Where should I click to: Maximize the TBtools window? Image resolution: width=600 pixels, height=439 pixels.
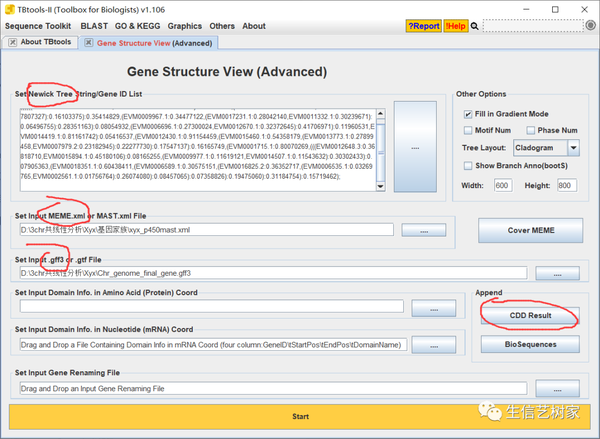point(555,10)
